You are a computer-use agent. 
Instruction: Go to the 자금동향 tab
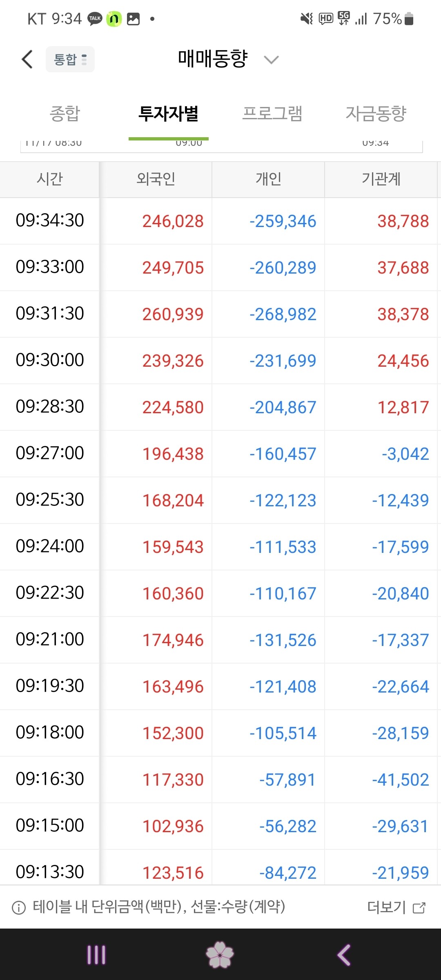point(376,114)
